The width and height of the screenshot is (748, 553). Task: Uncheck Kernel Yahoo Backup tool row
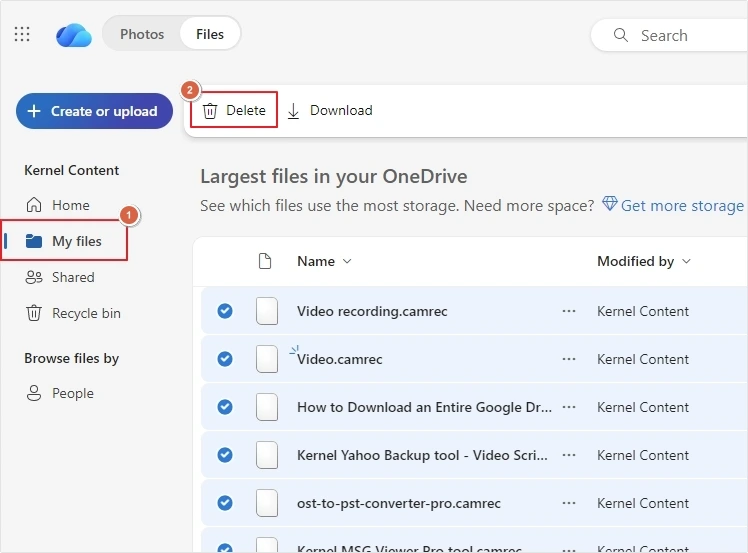pos(225,455)
